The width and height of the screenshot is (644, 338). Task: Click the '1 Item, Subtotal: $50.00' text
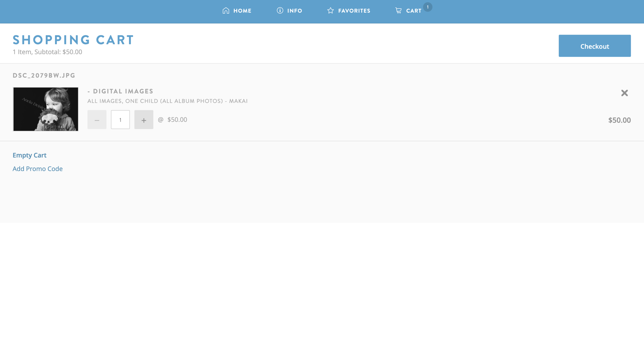47,52
